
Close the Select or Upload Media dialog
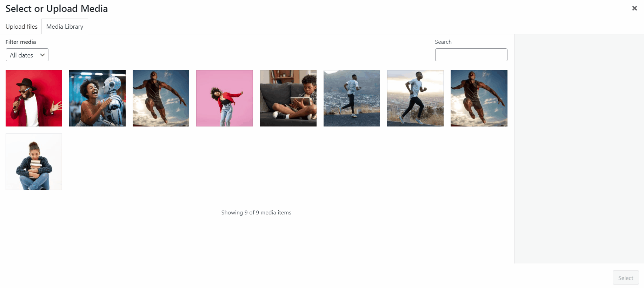(x=634, y=8)
